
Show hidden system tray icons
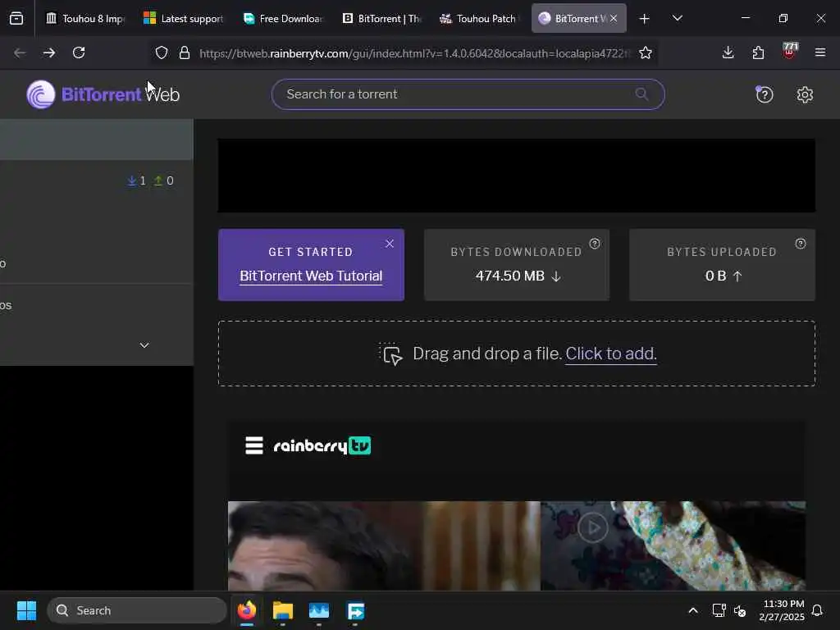[692, 610]
